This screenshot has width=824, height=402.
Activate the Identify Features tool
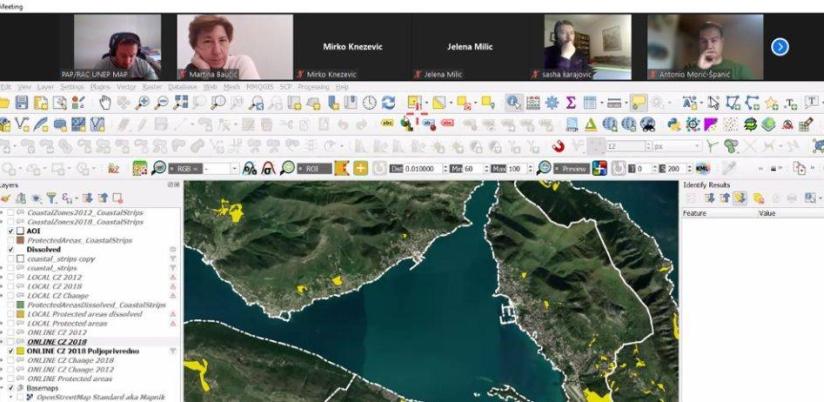(x=513, y=103)
